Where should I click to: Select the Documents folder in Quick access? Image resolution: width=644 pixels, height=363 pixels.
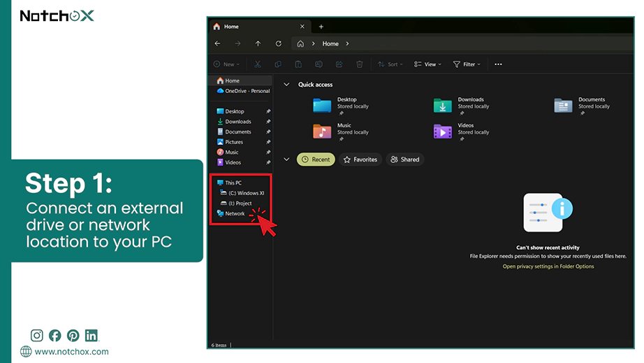tap(582, 106)
